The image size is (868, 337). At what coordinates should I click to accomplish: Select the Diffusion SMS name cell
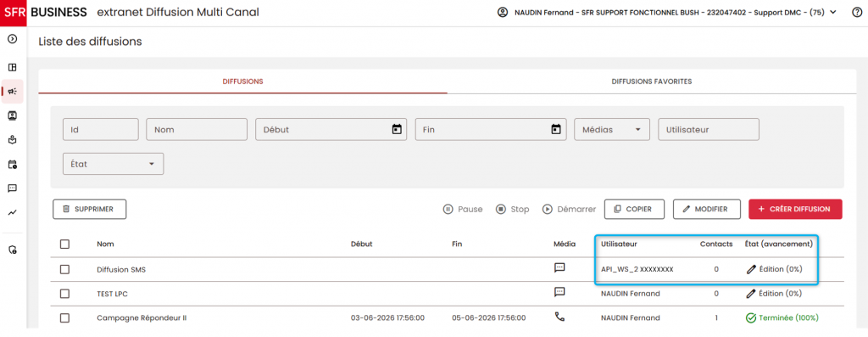[121, 269]
